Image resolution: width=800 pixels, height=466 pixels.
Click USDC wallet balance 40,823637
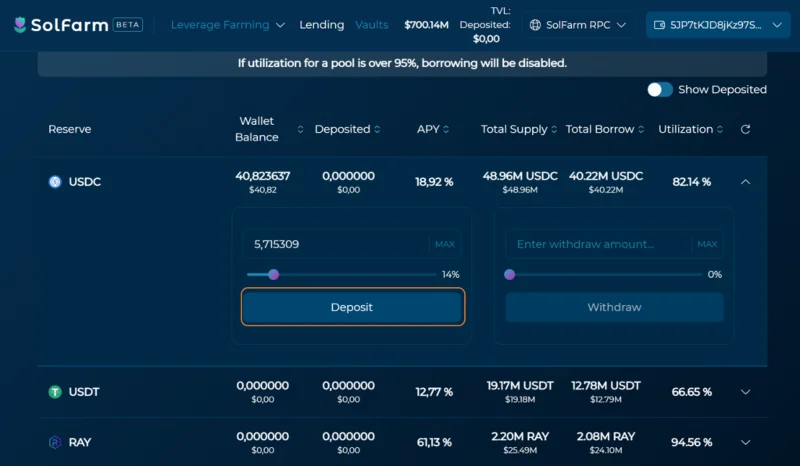coord(262,176)
